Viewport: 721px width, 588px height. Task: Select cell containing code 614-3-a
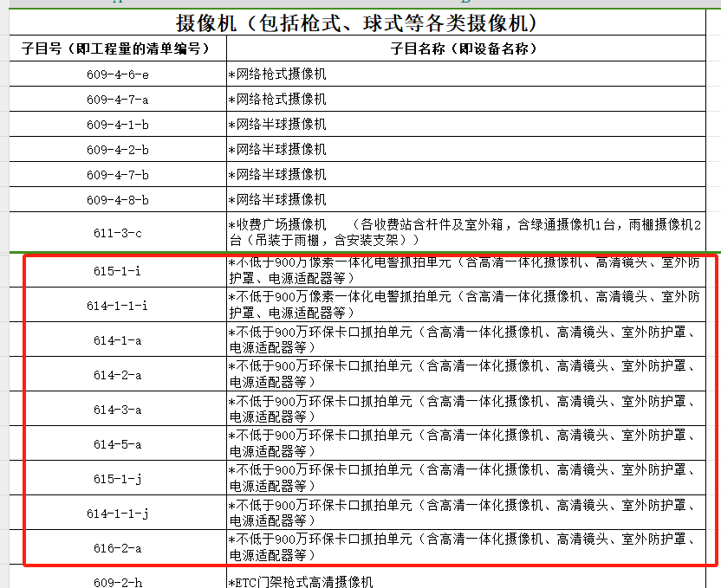pos(117,409)
